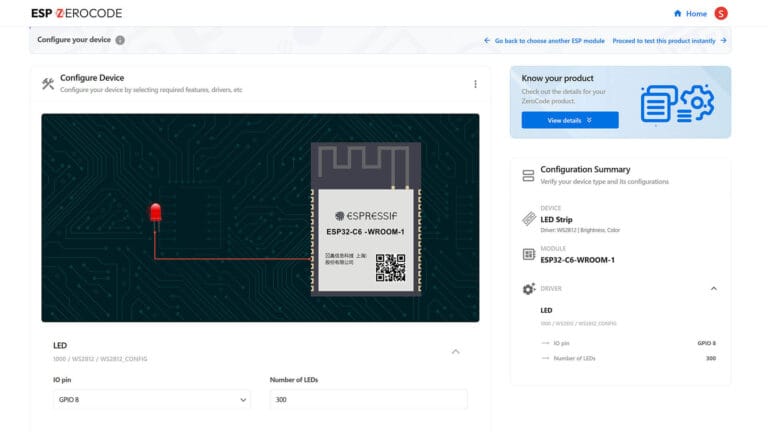Image resolution: width=768 pixels, height=432 pixels.
Task: Collapse the Driver summary section
Action: click(713, 289)
